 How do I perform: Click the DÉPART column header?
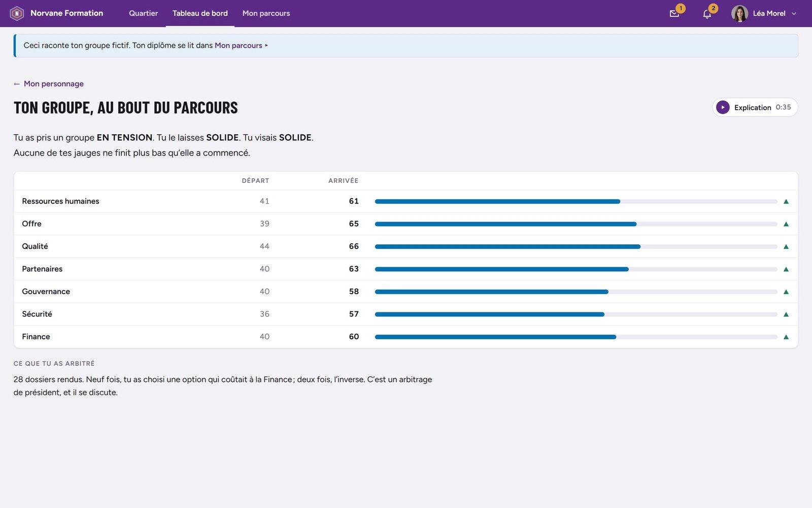point(255,181)
